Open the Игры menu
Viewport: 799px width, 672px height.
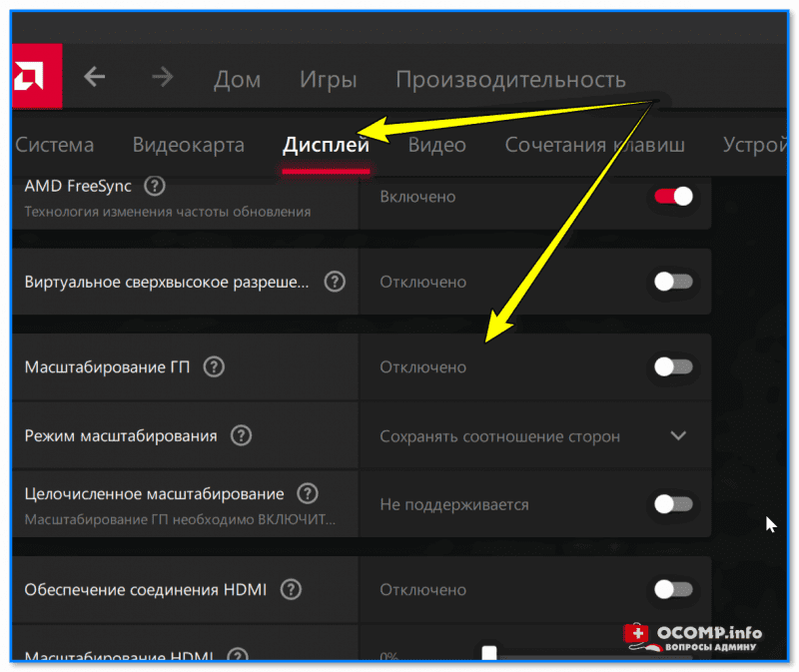pyautogui.click(x=329, y=80)
